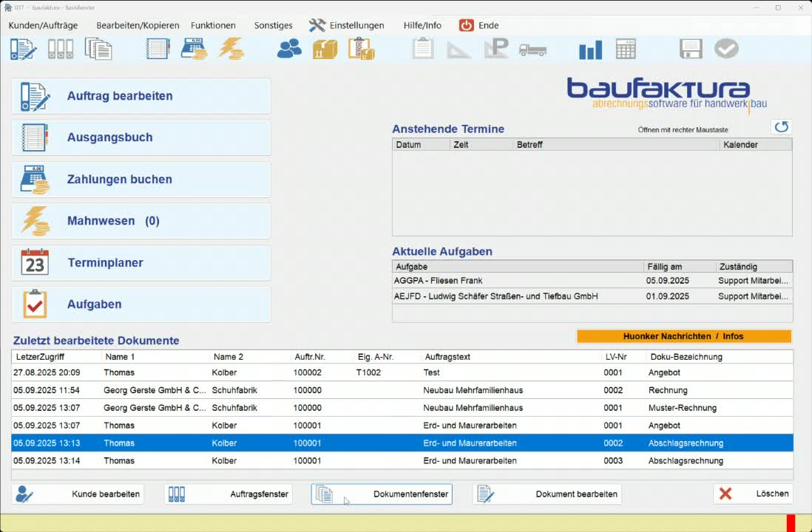Open Mahnwesen (0) button

click(x=141, y=221)
